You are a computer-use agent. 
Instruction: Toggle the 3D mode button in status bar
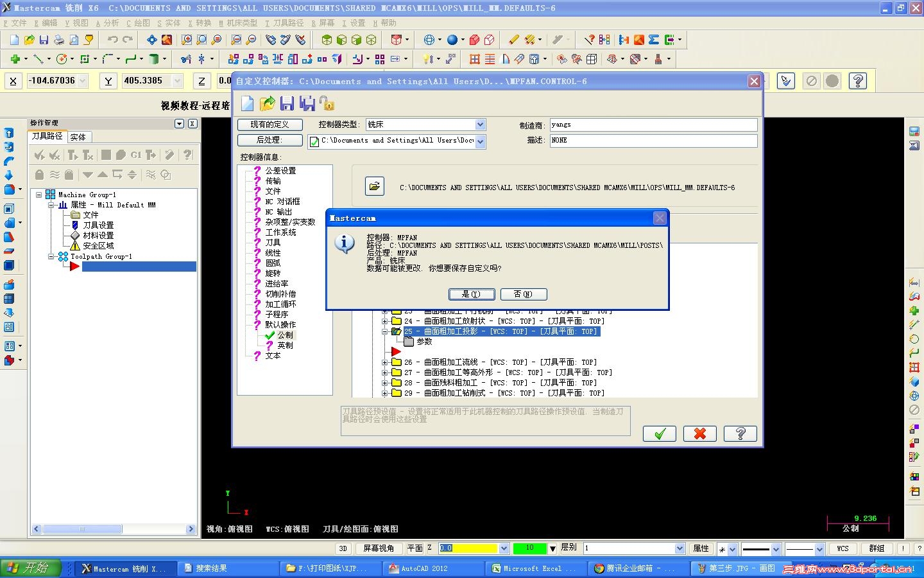click(x=343, y=548)
